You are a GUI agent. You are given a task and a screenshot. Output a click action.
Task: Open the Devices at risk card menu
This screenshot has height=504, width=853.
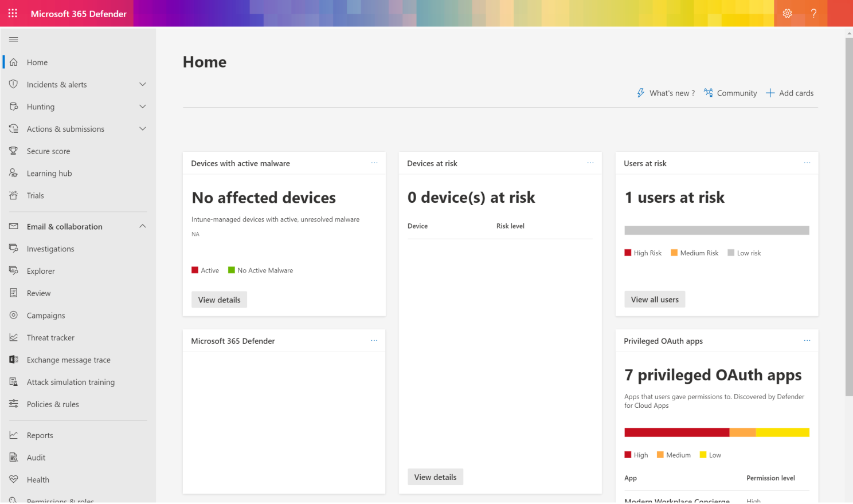(x=590, y=163)
